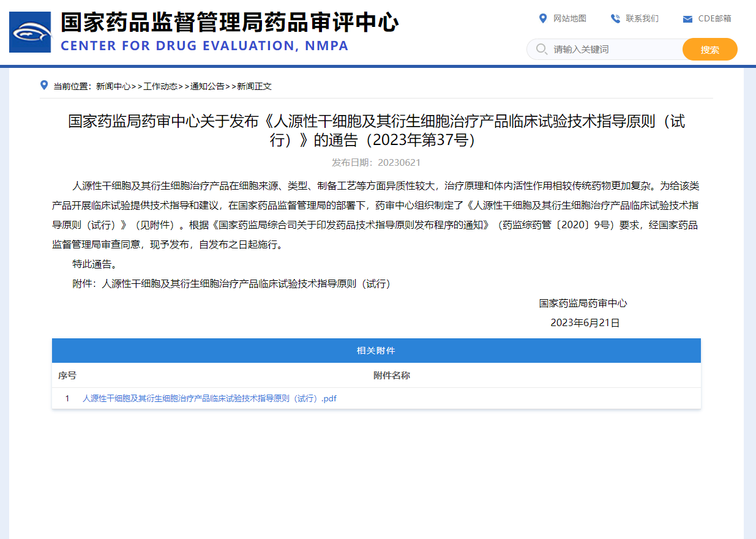Click the magnifier icon in search box
Screen dimensions: 756x539
coord(541,49)
